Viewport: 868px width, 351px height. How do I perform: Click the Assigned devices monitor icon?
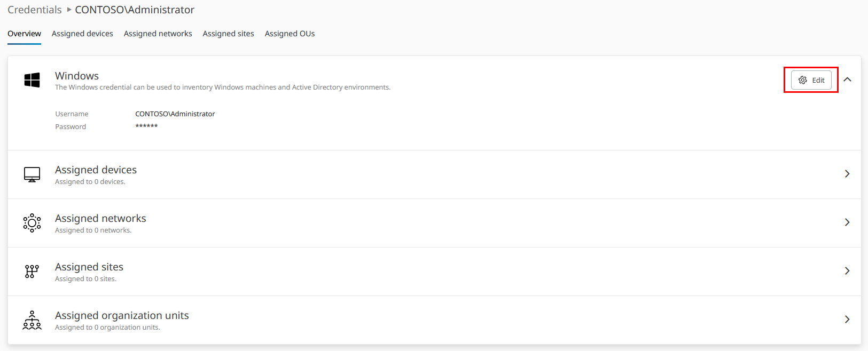point(32,174)
